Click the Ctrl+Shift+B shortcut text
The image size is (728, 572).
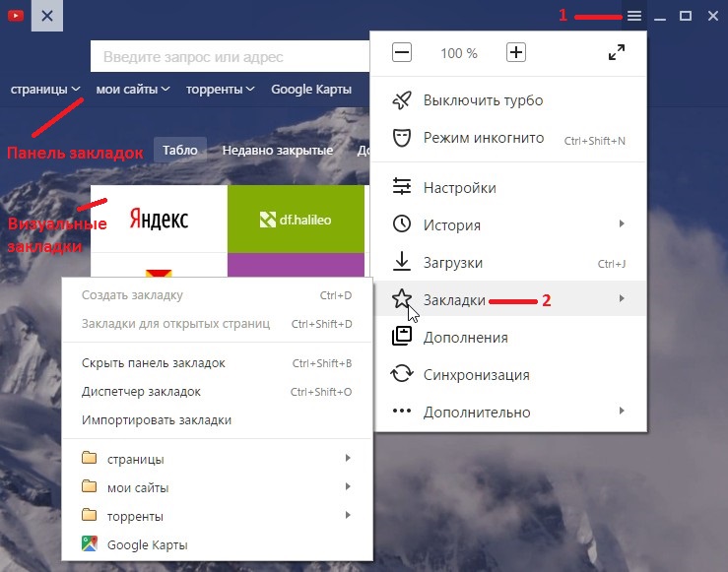click(x=322, y=363)
